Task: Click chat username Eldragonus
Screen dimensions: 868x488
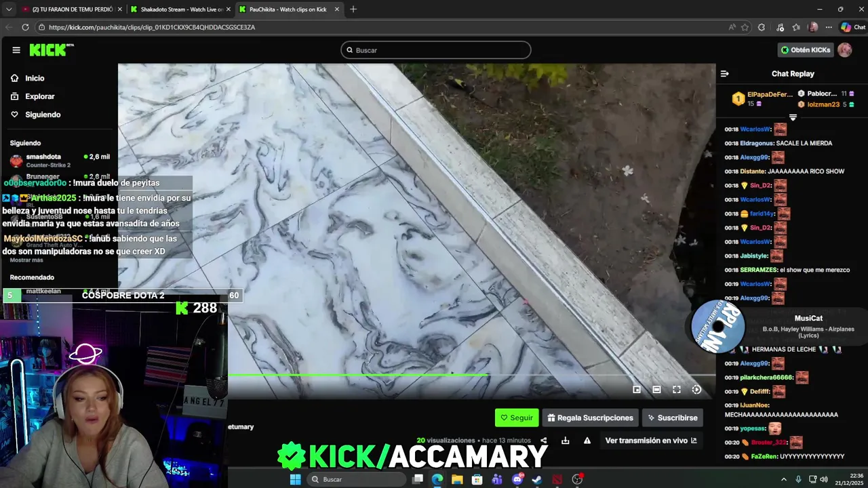Action: [x=757, y=143]
